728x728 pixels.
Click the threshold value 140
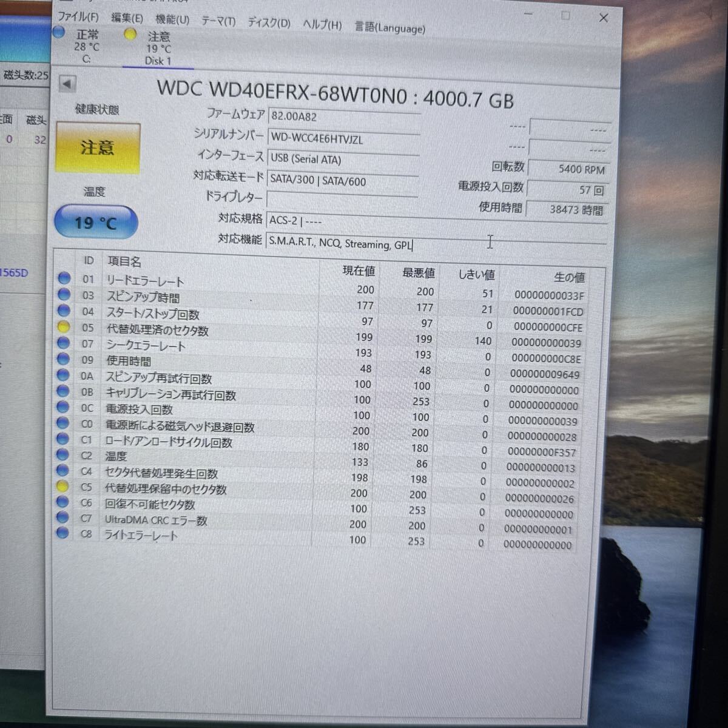[x=483, y=341]
